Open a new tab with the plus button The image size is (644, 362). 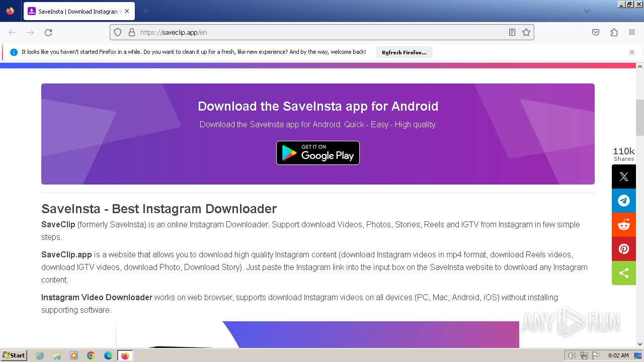(x=145, y=11)
